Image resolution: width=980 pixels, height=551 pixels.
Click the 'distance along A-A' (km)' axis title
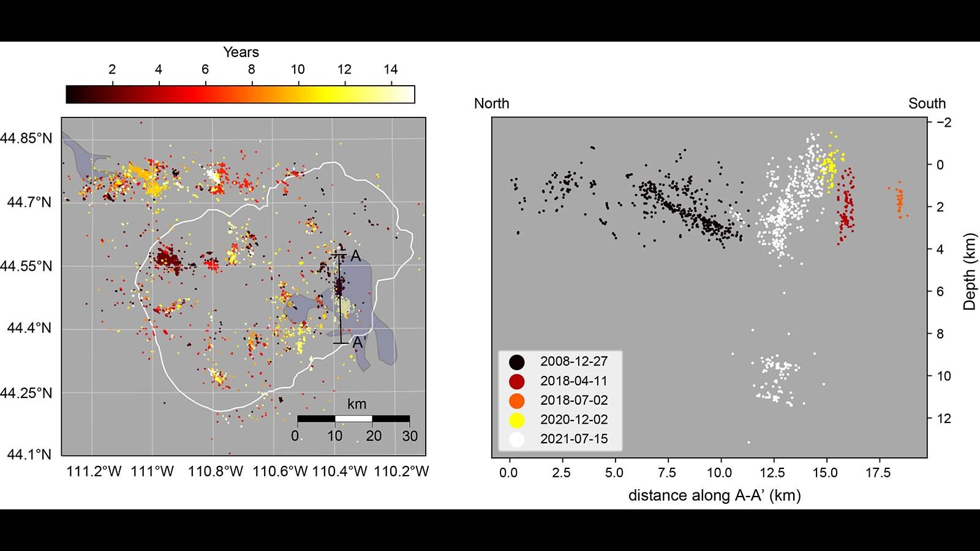pyautogui.click(x=716, y=496)
